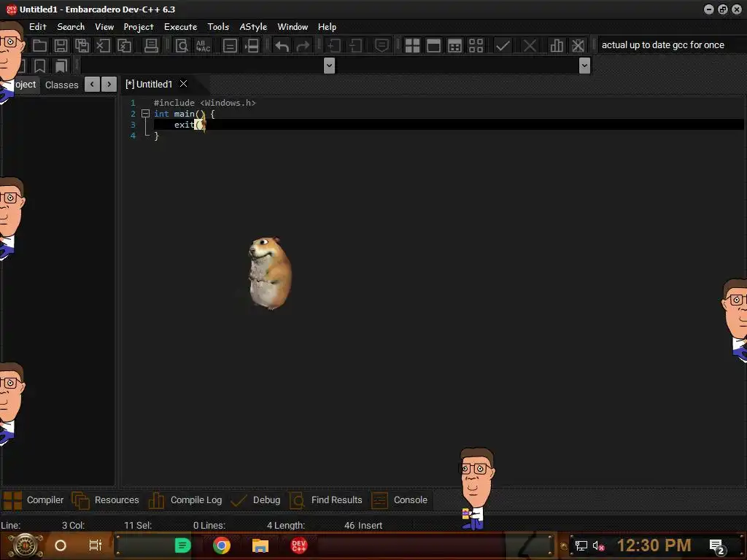Screen dimensions: 747x560
Task: Open Replace with the AB-AC toolbar icon
Action: click(203, 46)
